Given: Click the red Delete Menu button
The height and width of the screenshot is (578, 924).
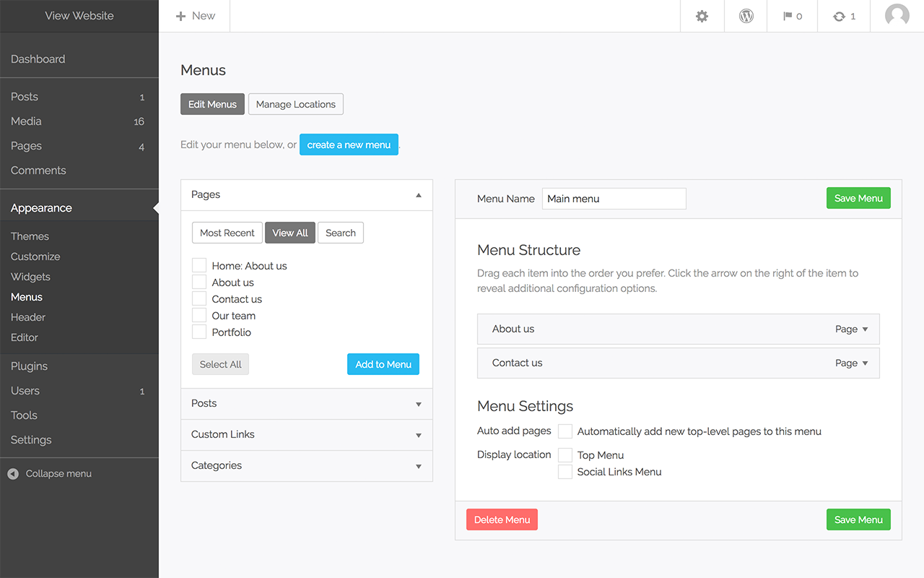Looking at the screenshot, I should (x=502, y=519).
